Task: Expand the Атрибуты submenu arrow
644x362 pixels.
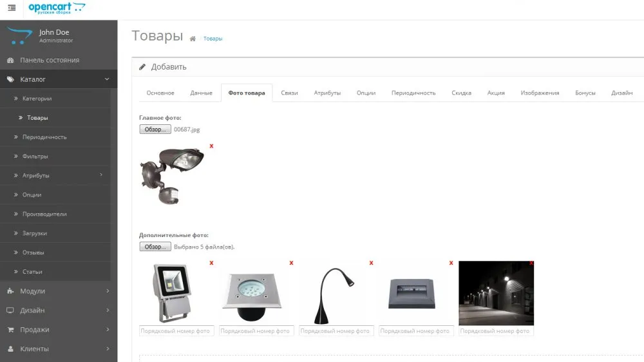Action: 101,175
